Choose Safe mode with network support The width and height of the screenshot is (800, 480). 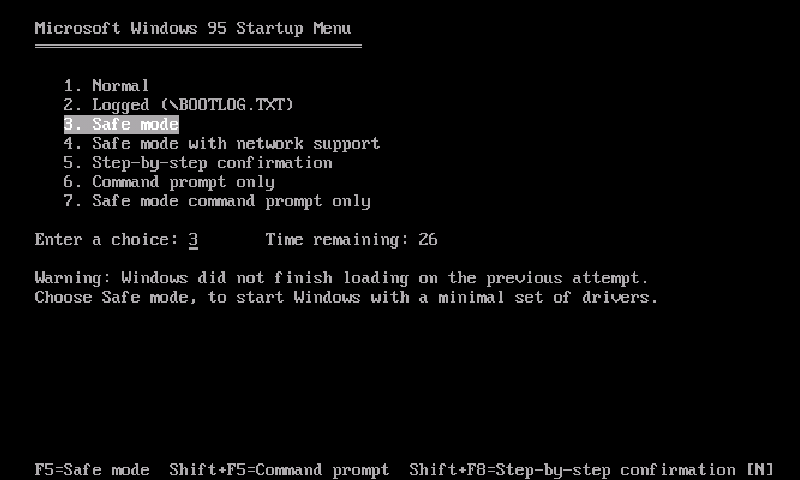[x=221, y=143]
